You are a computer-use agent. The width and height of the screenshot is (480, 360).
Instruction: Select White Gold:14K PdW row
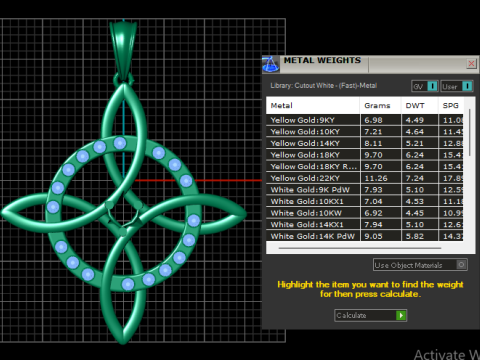(x=365, y=236)
